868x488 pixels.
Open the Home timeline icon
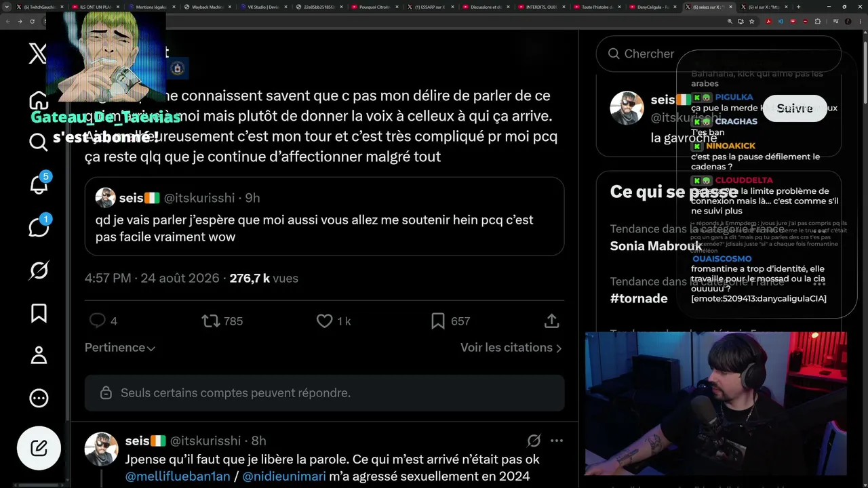click(x=39, y=101)
